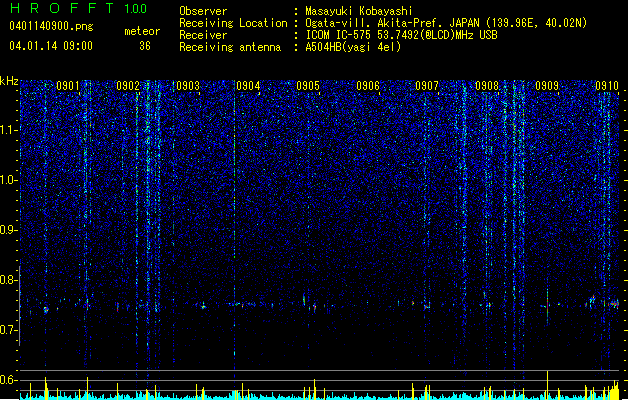Click the tall yellow intensity spike under 0909
This screenshot has width=629, height=400.
click(x=548, y=385)
